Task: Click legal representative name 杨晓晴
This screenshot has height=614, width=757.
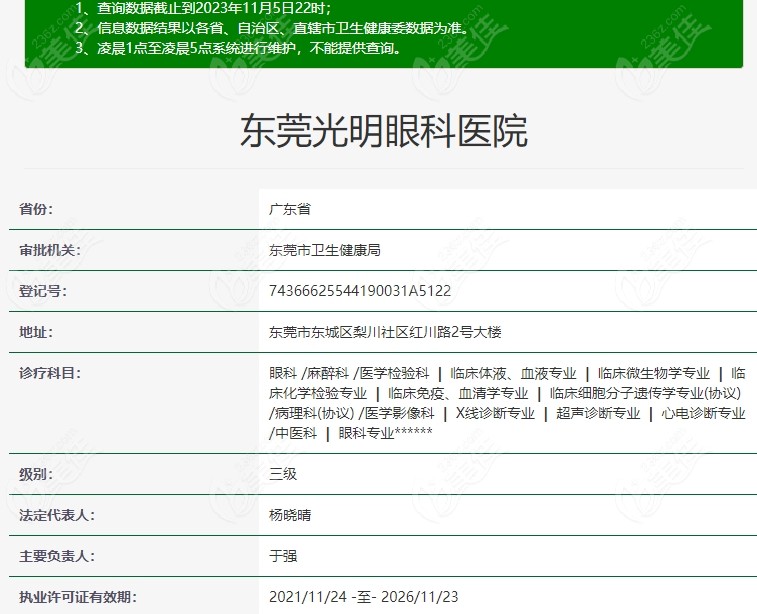Action: [290, 515]
